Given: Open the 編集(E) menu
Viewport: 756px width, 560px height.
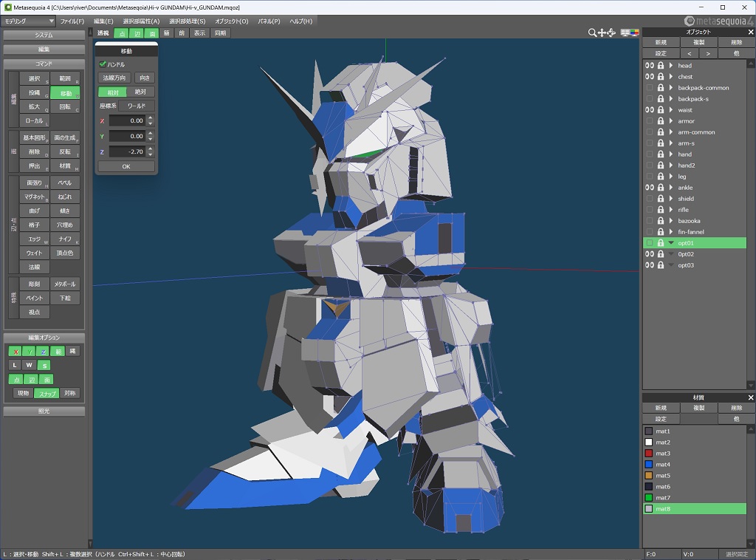Looking at the screenshot, I should (x=103, y=21).
